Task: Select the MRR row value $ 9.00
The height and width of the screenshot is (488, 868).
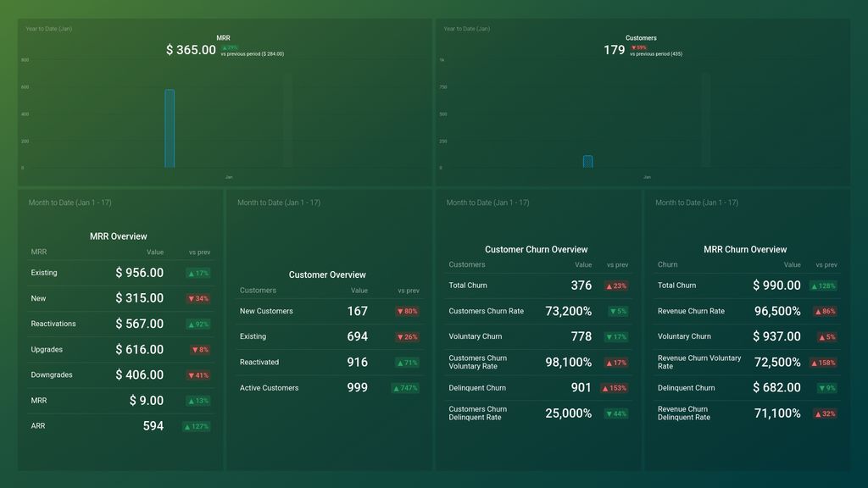Action: pyautogui.click(x=146, y=401)
